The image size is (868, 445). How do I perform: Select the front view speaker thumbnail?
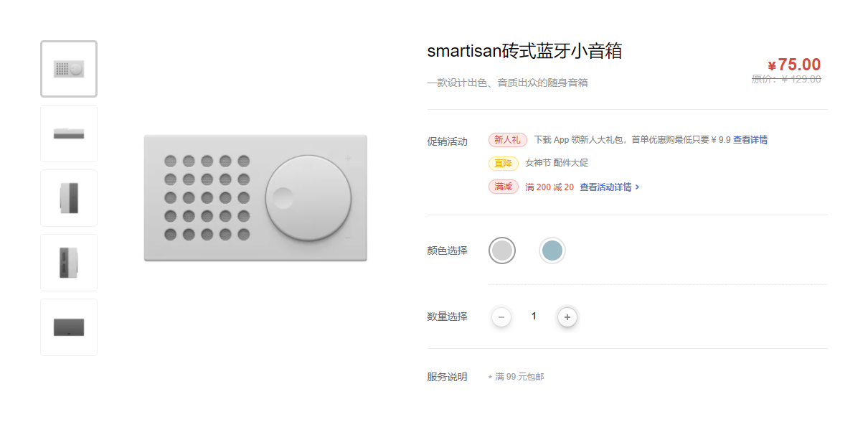(69, 69)
